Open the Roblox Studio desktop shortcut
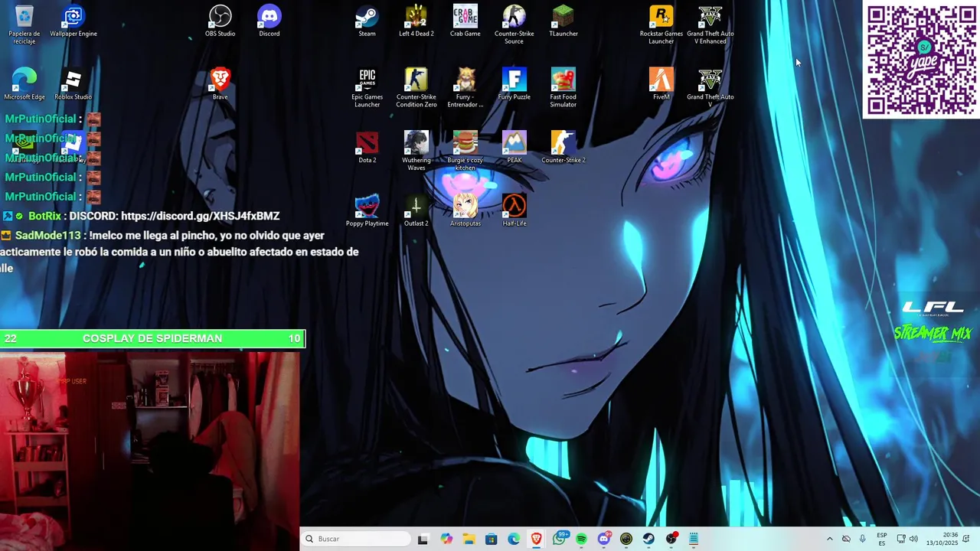Screen dimensions: 980x551 click(73, 84)
